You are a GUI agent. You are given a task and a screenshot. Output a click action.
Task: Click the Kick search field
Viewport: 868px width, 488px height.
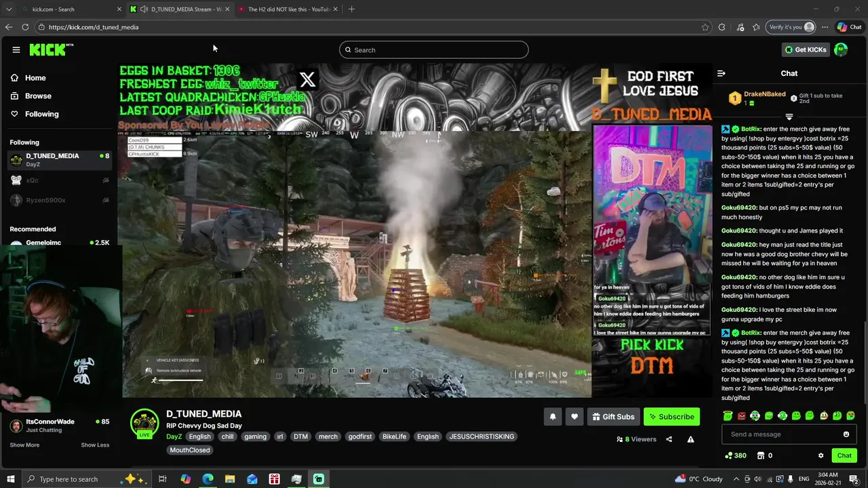click(434, 49)
